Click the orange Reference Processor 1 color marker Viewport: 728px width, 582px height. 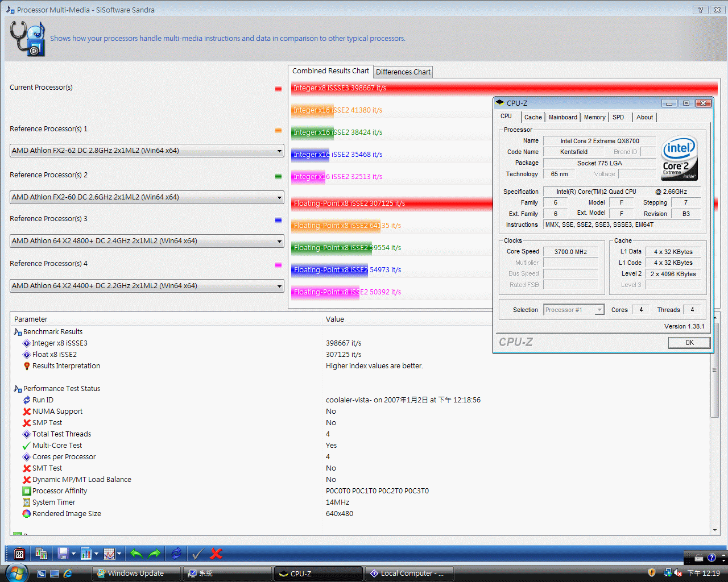tap(278, 130)
